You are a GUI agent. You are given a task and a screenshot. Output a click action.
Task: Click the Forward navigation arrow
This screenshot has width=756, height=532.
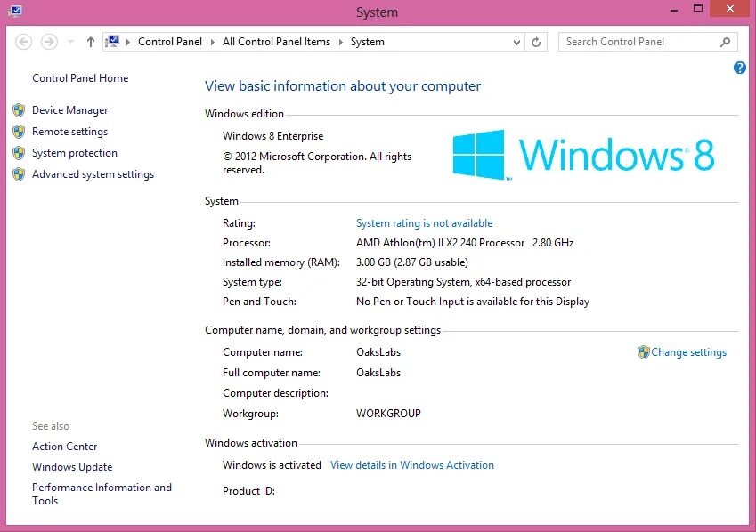click(49, 42)
